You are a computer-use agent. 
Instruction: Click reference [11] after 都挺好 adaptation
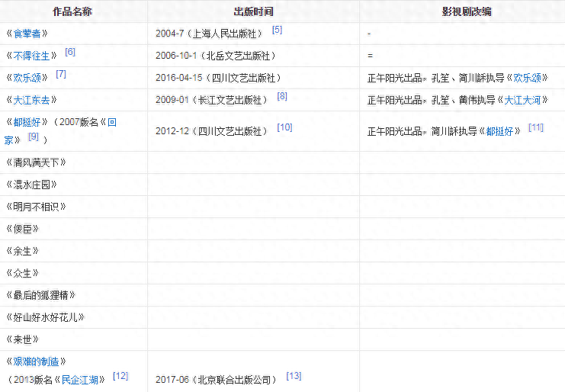[535, 127]
